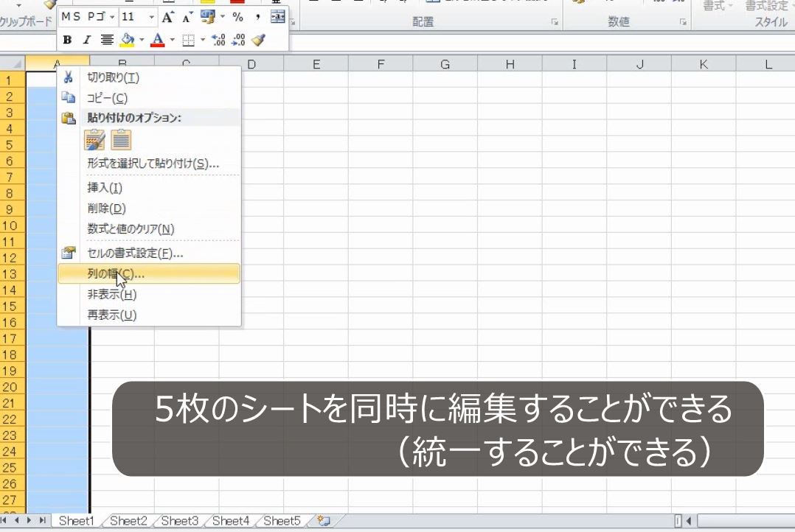Switch to the Sheet3 tab
The height and width of the screenshot is (532, 795).
click(178, 520)
